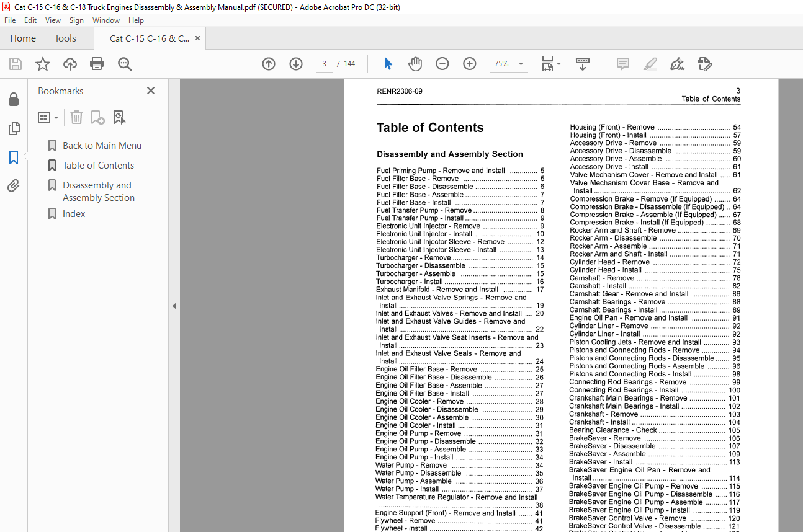803x532 pixels.
Task: Open the zoom level dropdown showing 75%
Action: pyautogui.click(x=509, y=64)
